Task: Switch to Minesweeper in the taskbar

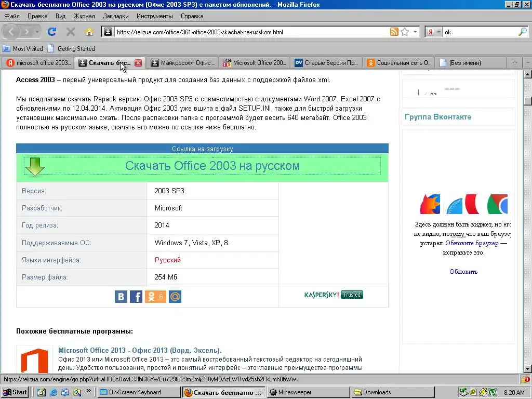Action: pyautogui.click(x=309, y=392)
